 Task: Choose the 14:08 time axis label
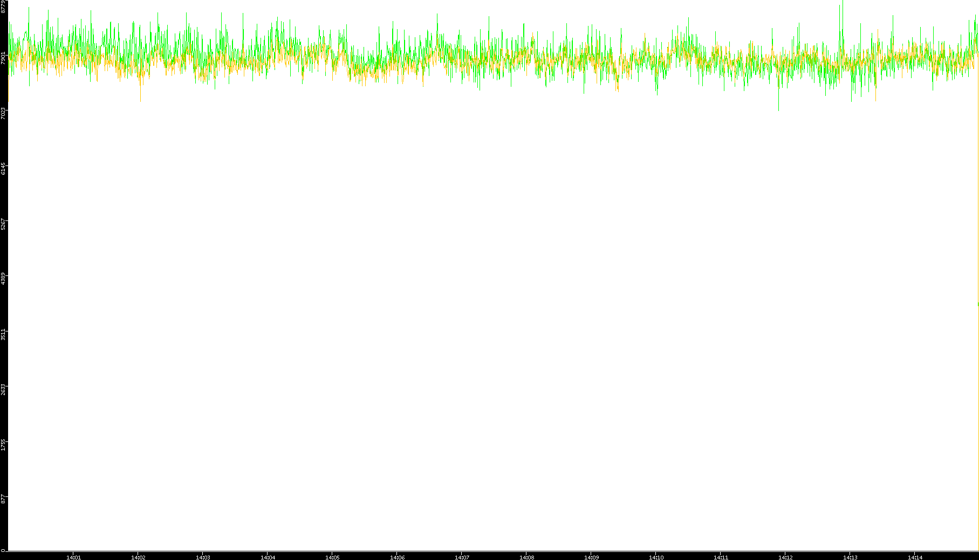[x=526, y=557]
